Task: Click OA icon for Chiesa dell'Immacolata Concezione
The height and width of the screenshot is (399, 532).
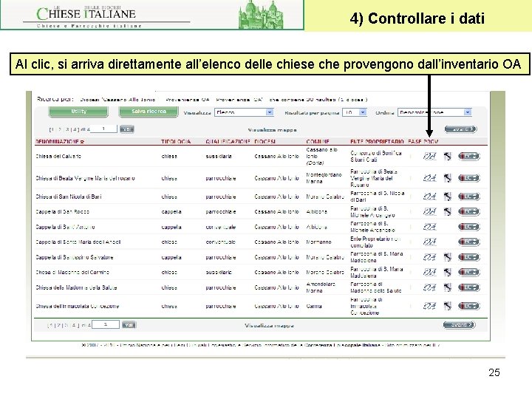Action: coord(429,306)
